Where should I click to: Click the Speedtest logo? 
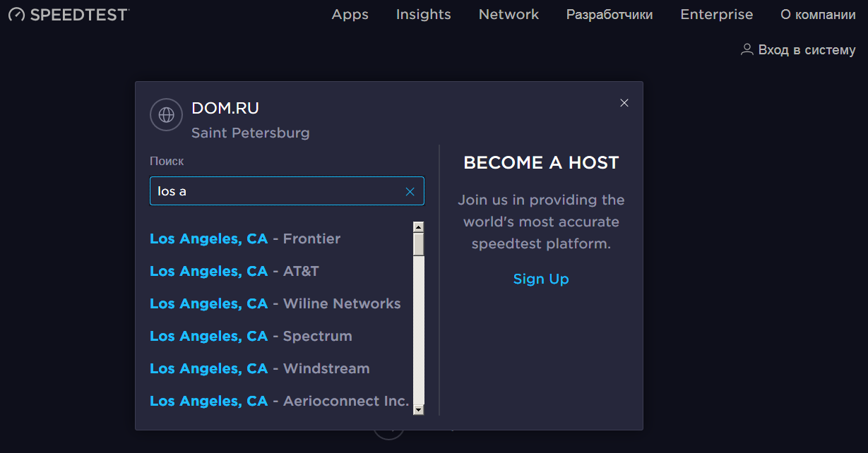pos(69,14)
